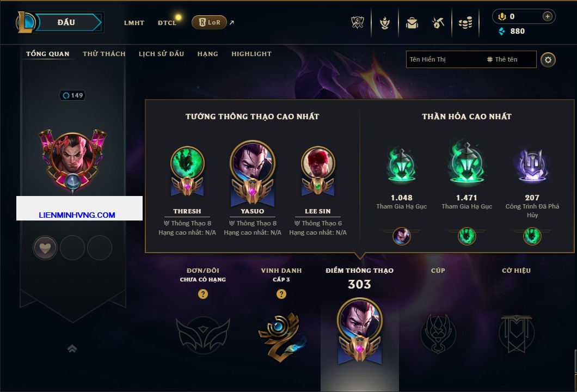Click the plus button to buy RP
Viewport: 577px width, 392px height.
(547, 16)
